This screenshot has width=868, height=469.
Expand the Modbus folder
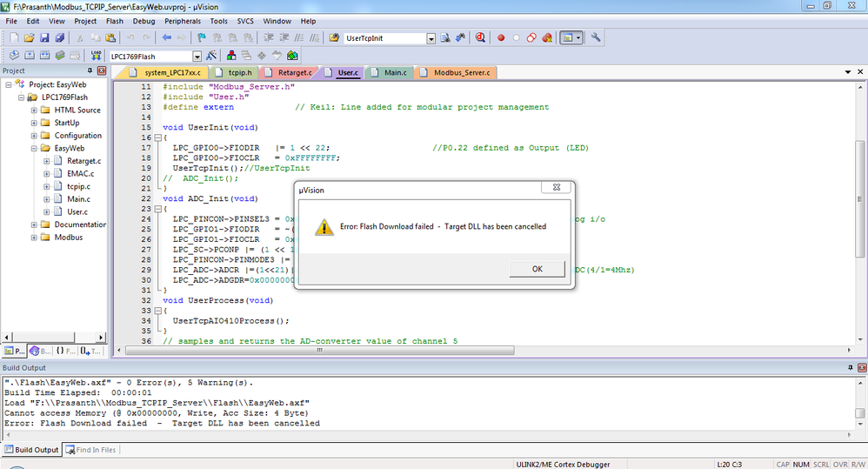click(34, 238)
